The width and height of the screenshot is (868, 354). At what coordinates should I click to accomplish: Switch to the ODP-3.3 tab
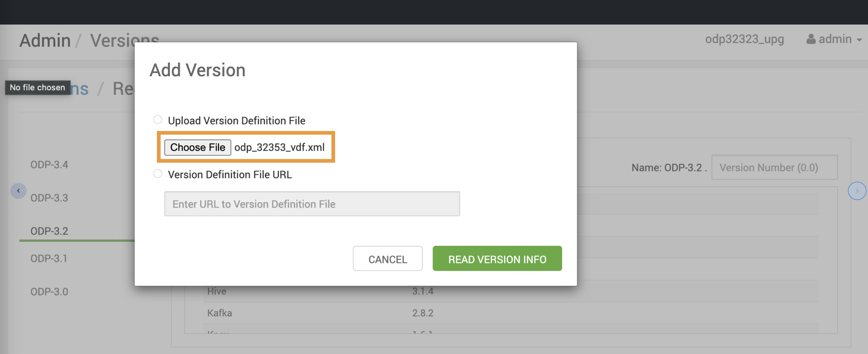pos(49,198)
